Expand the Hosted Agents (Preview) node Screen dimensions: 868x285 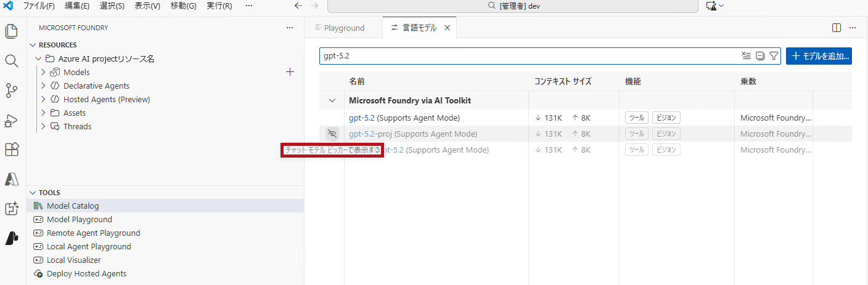43,99
